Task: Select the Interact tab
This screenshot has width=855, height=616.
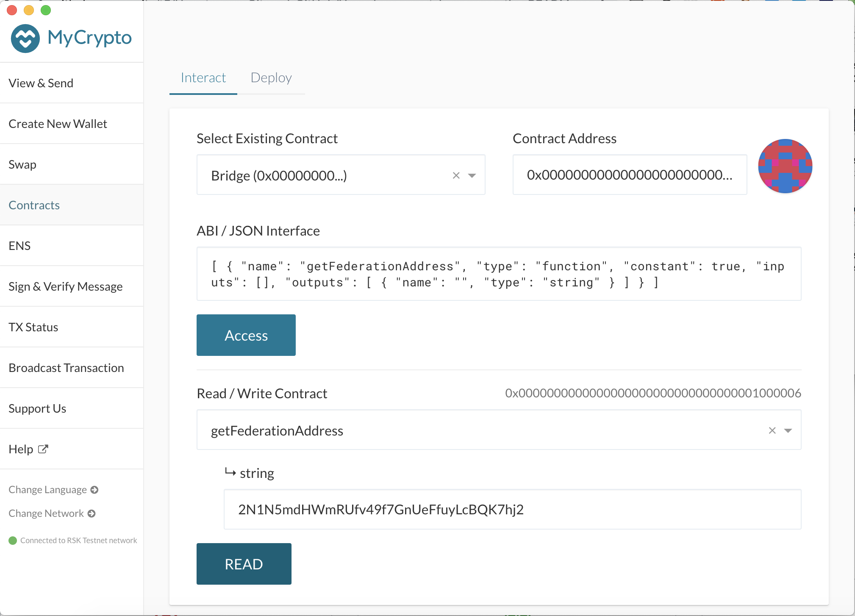Action: [x=203, y=77]
